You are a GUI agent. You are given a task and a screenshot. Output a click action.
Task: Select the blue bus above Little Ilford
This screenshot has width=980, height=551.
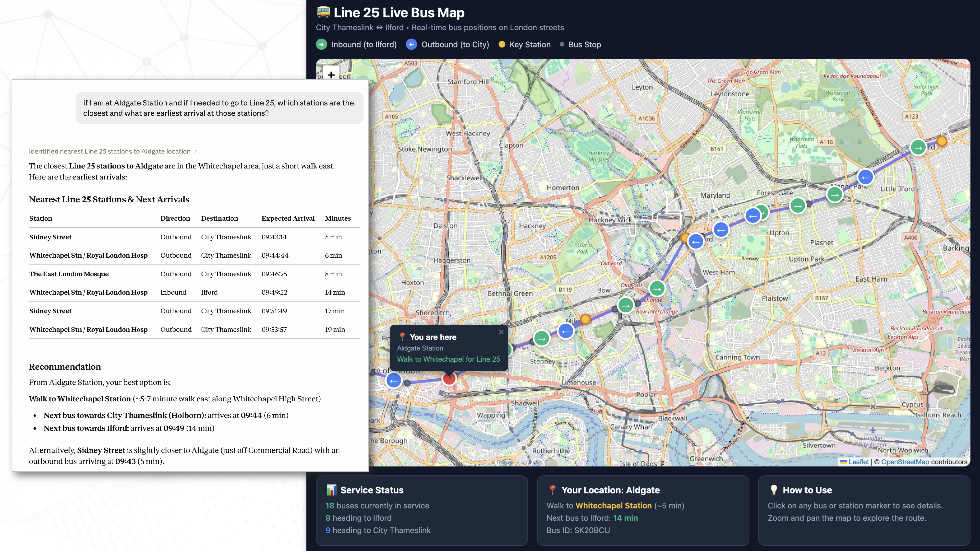pyautogui.click(x=865, y=177)
